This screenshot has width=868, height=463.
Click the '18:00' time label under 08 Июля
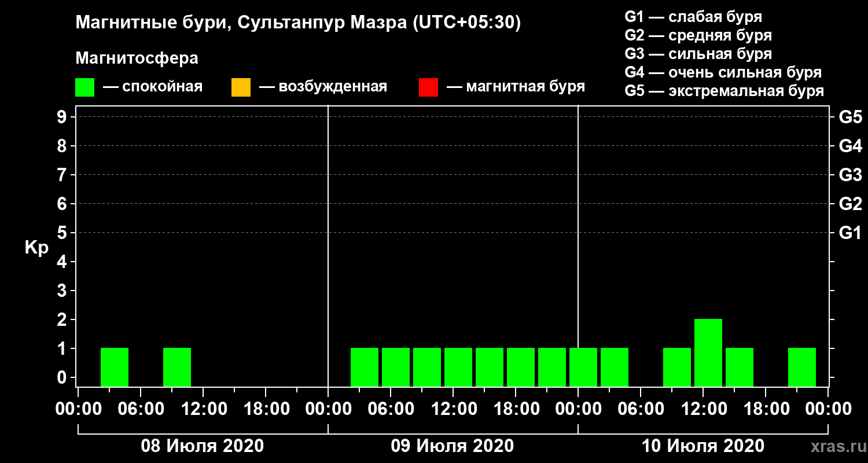(x=266, y=409)
